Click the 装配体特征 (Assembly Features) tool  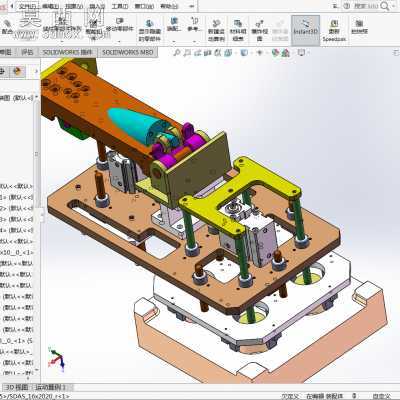(174, 25)
